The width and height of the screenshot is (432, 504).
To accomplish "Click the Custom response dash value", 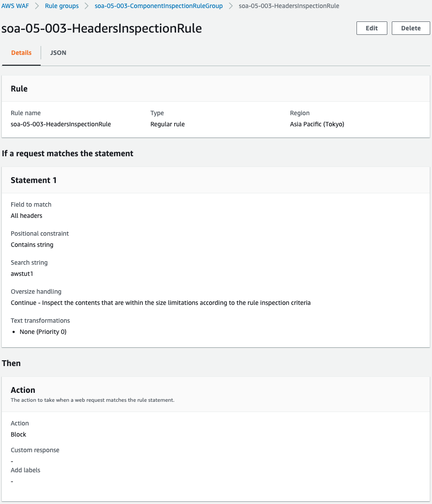I will (x=12, y=461).
